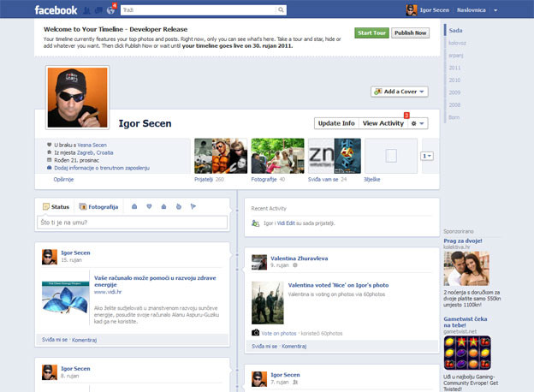Jump to srpanj in timeline navigator
Image resolution: width=534 pixels, height=392 pixels.
click(x=455, y=55)
